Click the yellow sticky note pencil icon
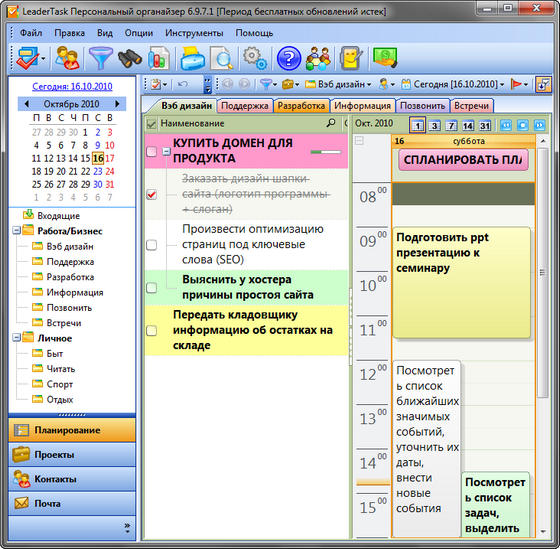560x549 pixels. [351, 58]
